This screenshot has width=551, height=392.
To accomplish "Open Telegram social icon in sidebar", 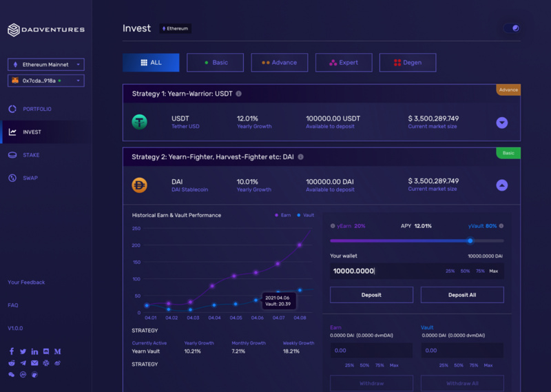I will [x=23, y=363].
